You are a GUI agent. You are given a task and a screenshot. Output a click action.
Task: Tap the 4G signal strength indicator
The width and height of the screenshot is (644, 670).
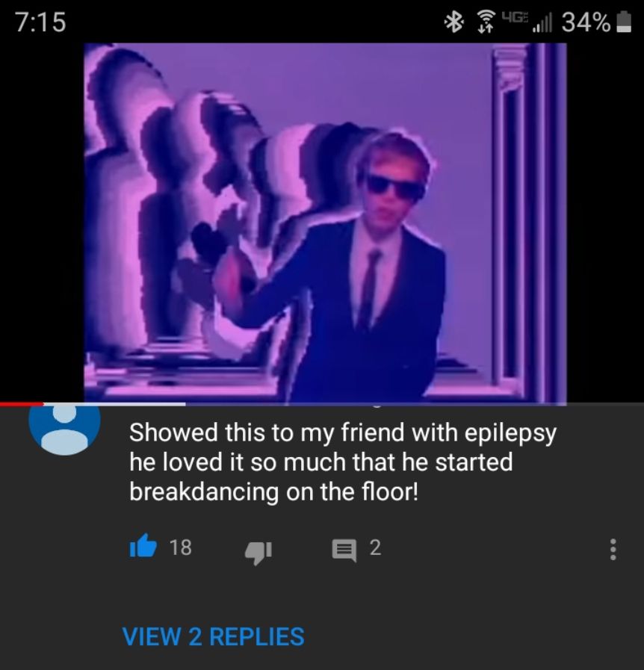coord(527,22)
